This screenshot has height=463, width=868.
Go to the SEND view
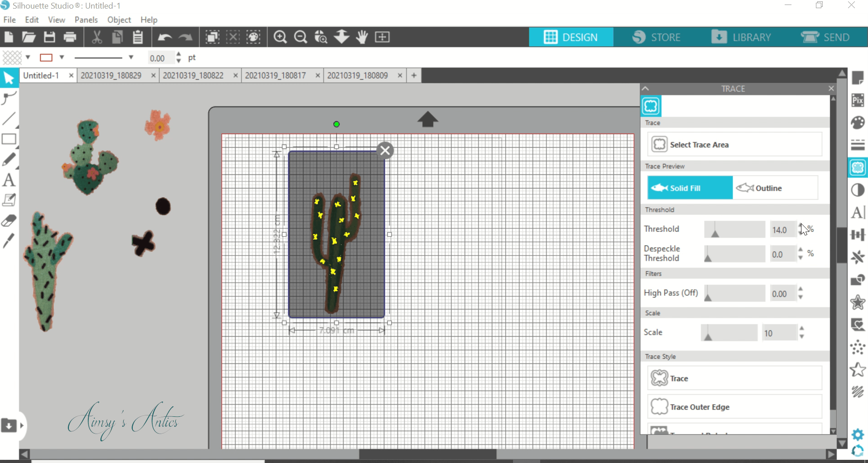(x=826, y=37)
